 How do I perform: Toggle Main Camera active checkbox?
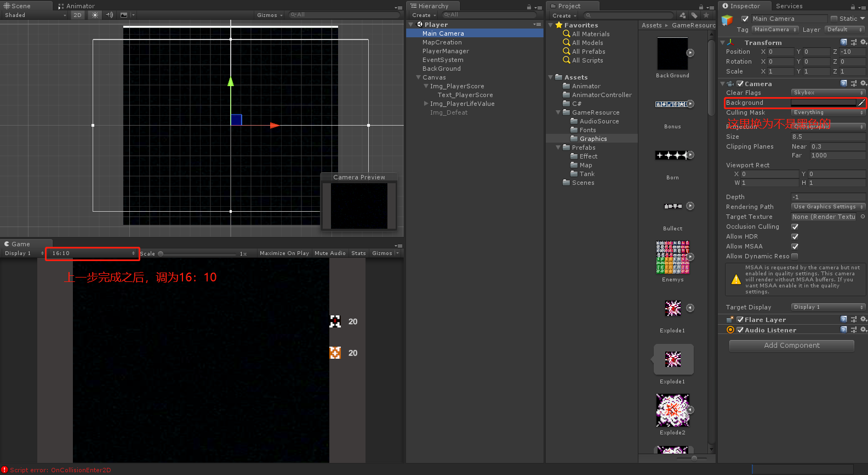745,19
